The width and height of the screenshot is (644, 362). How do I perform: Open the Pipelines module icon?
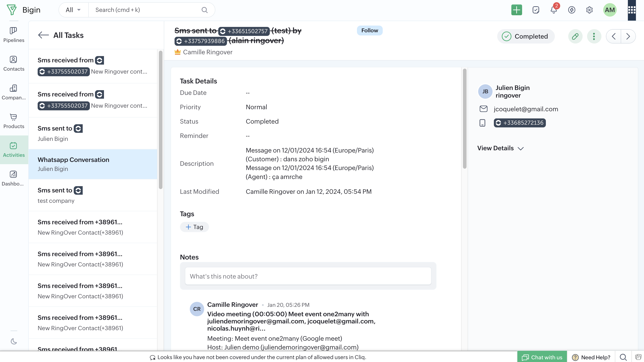pyautogui.click(x=13, y=35)
